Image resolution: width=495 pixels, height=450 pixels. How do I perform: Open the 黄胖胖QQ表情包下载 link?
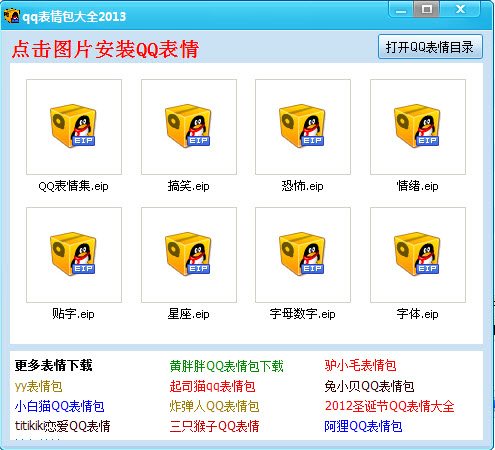pos(226,366)
